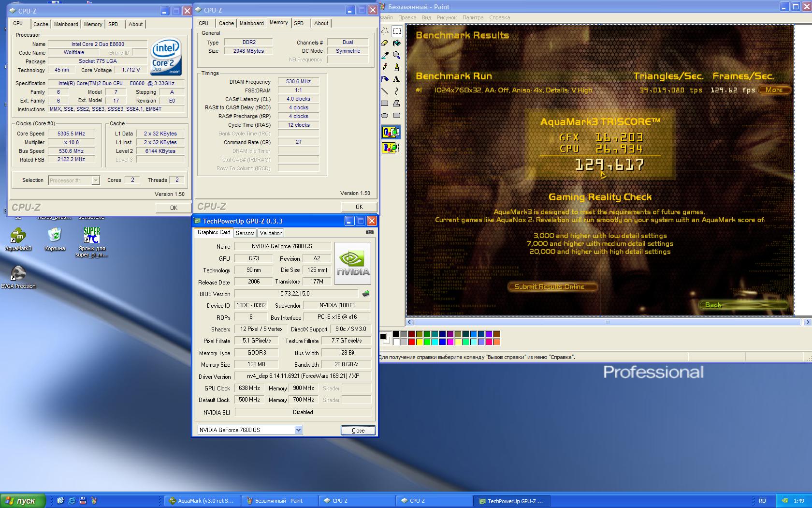Open the Рисунок menu in Paint
This screenshot has width=812, height=508.
447,17
